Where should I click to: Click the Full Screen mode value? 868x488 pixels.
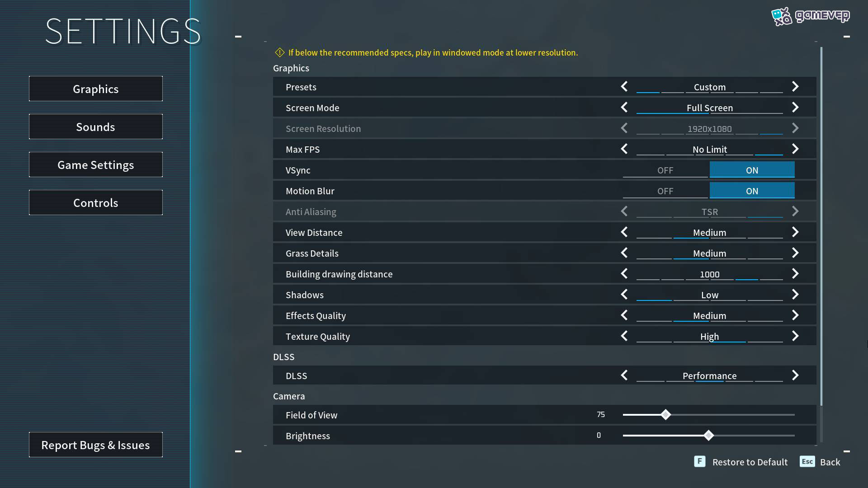point(710,108)
